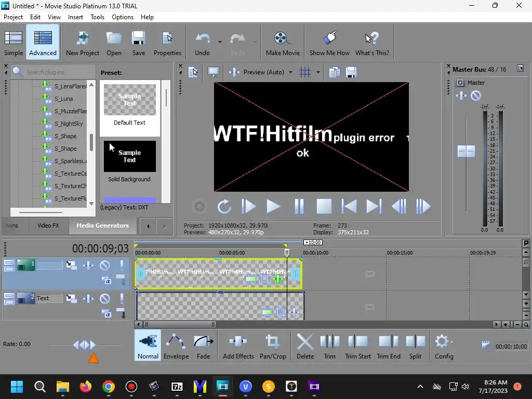
Task: Toggle preview on external monitor
Action: (213, 72)
